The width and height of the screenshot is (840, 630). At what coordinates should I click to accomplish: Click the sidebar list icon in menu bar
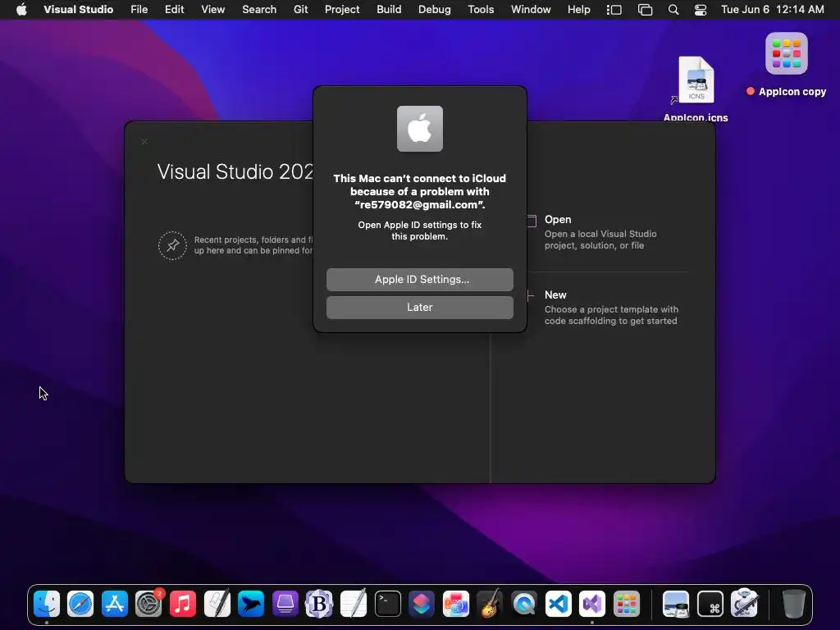click(x=614, y=10)
